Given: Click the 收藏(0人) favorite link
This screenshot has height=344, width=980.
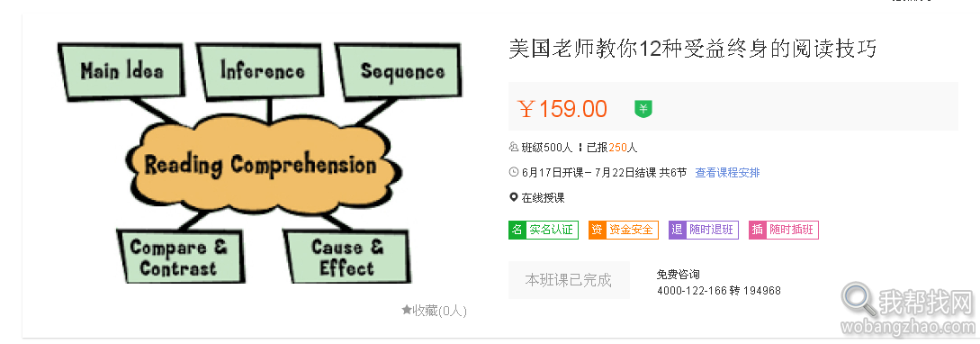Looking at the screenshot, I should tap(435, 310).
